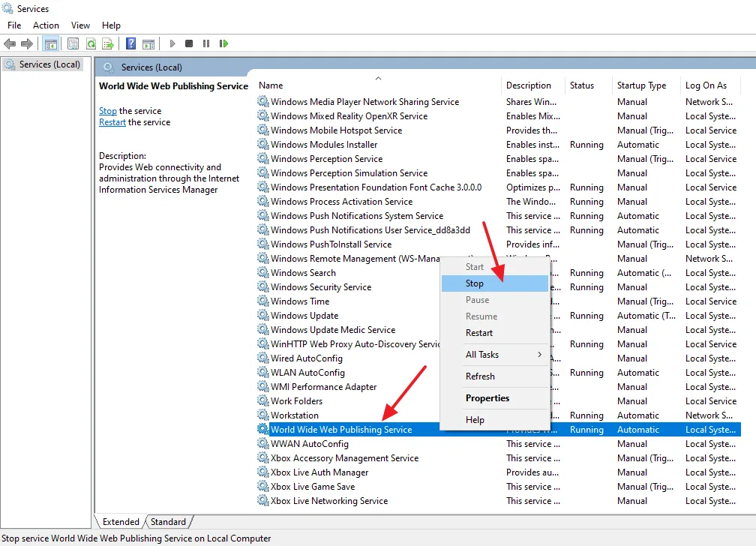
Task: Select Windows Media Player Network Sharing Service
Action: click(x=498, y=102)
